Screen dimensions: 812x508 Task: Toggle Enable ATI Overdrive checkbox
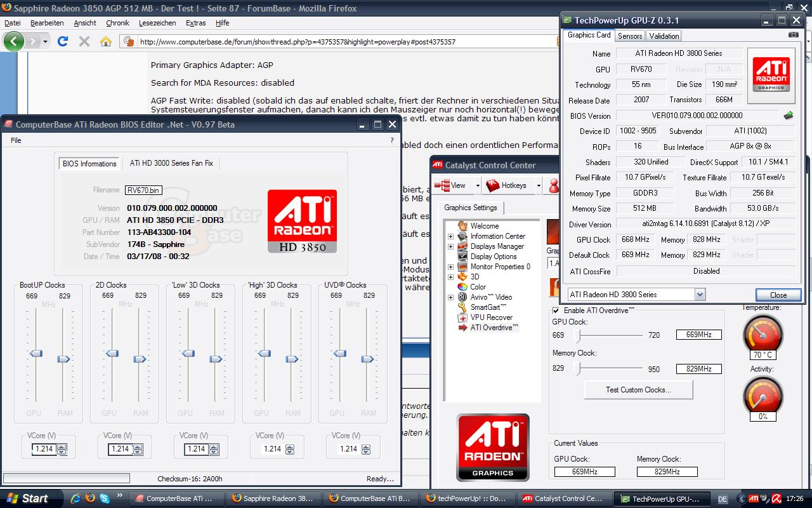(556, 311)
